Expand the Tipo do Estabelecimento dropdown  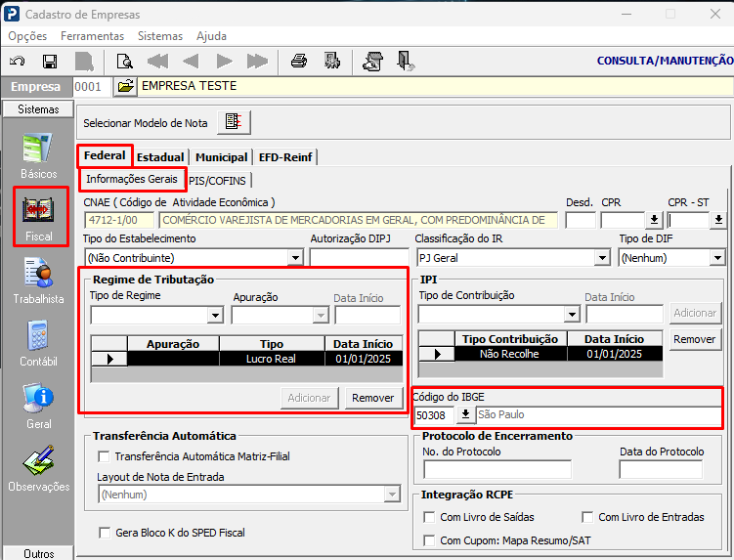click(295, 258)
